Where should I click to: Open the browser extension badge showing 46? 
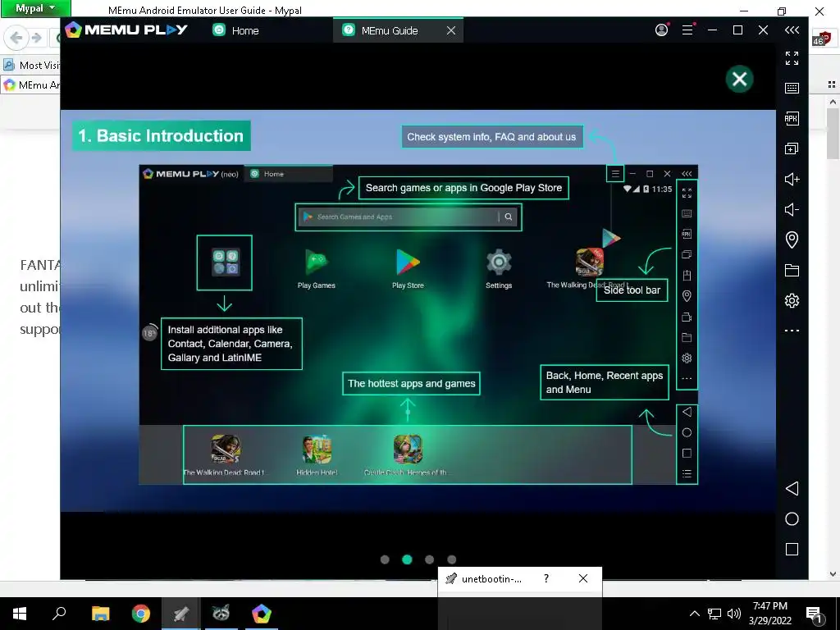[x=821, y=39]
